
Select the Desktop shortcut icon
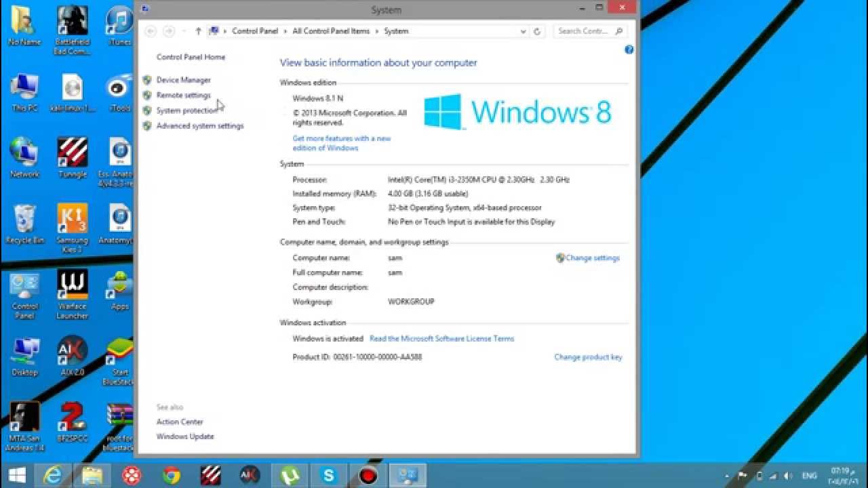[x=24, y=357]
